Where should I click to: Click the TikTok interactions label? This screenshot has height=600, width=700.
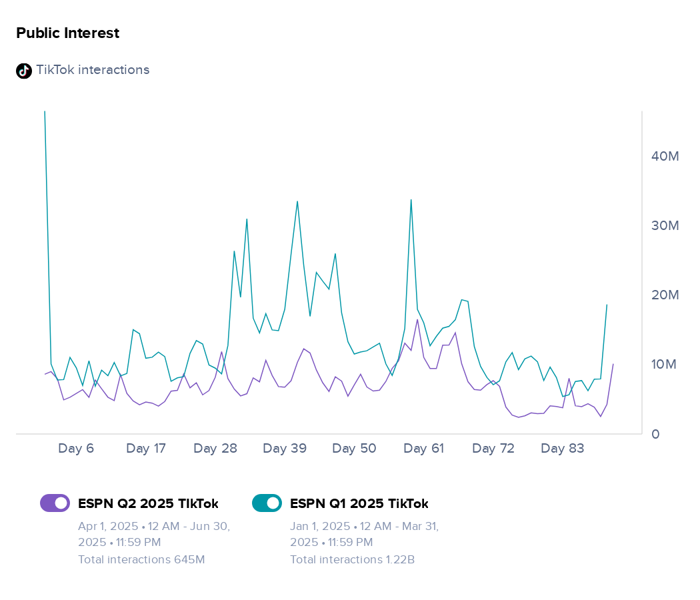93,70
